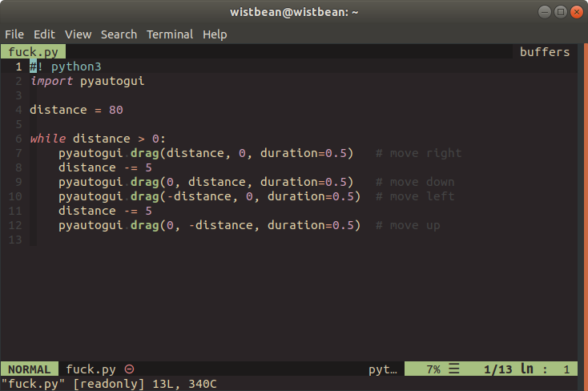Click the '# move up' comment

[408, 225]
